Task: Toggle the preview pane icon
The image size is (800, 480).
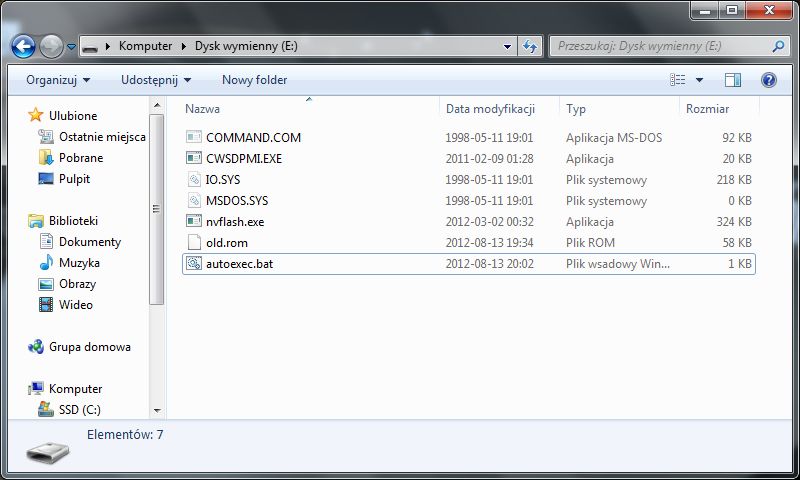Action: coord(733,80)
